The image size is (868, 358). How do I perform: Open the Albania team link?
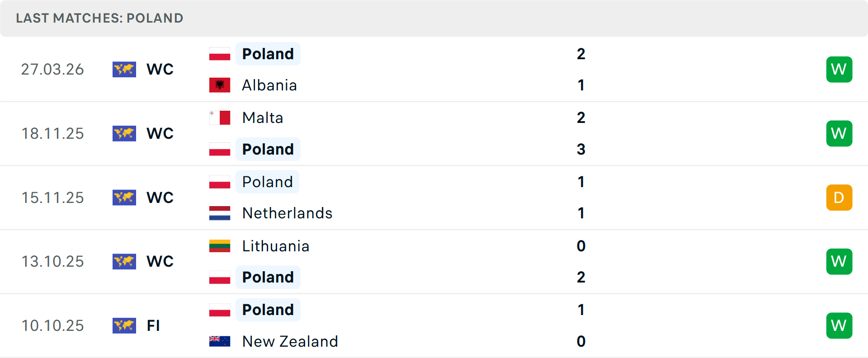coord(269,85)
